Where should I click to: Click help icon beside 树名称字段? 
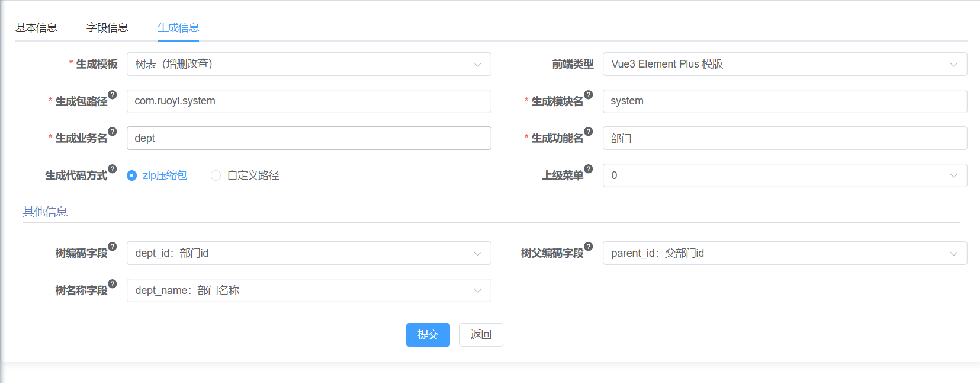[113, 284]
